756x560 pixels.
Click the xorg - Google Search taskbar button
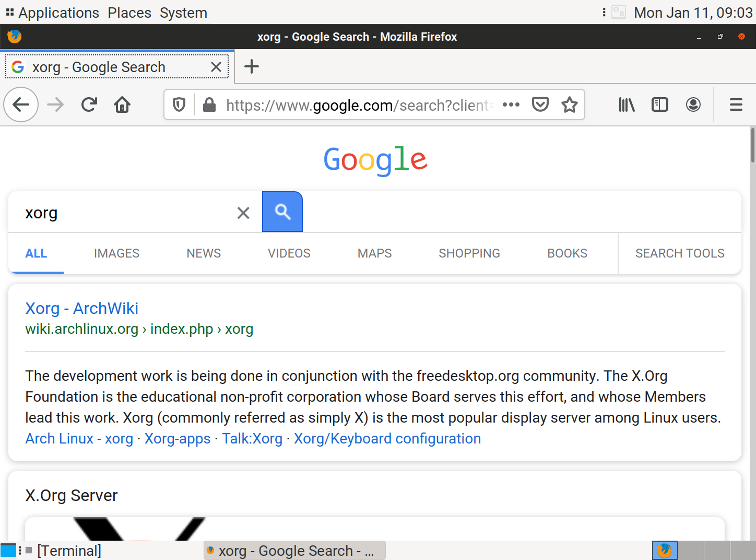[x=294, y=551]
